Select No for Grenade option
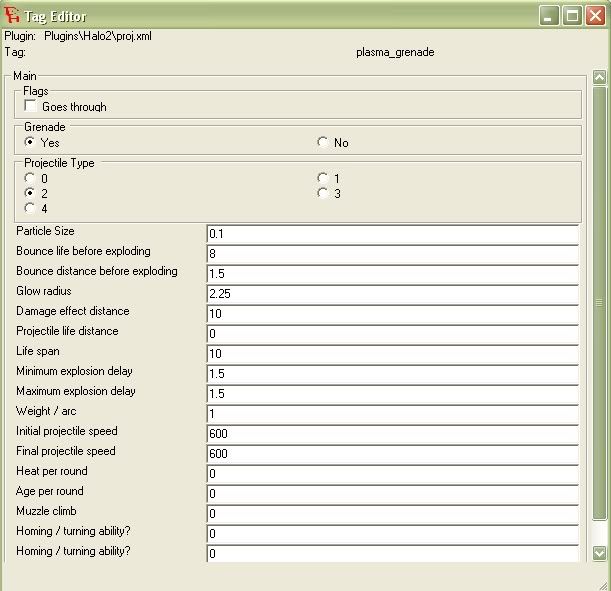This screenshot has height=591, width=611. click(x=322, y=142)
